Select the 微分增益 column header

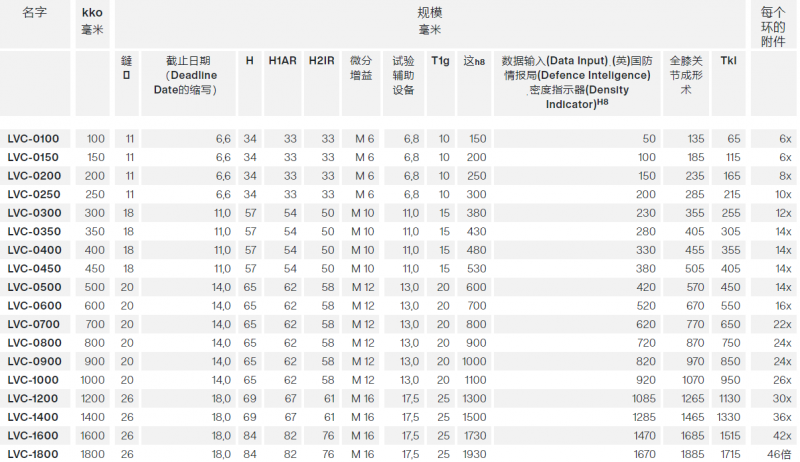pyautogui.click(x=361, y=68)
